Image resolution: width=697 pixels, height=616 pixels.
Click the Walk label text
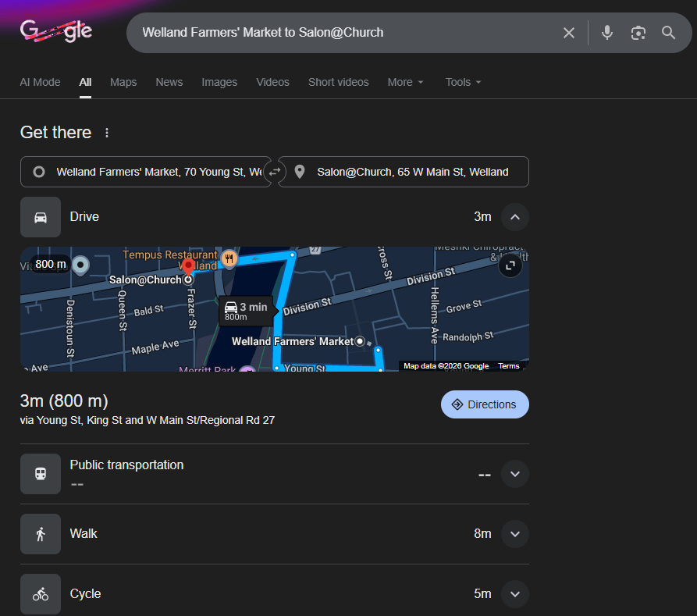coord(83,534)
